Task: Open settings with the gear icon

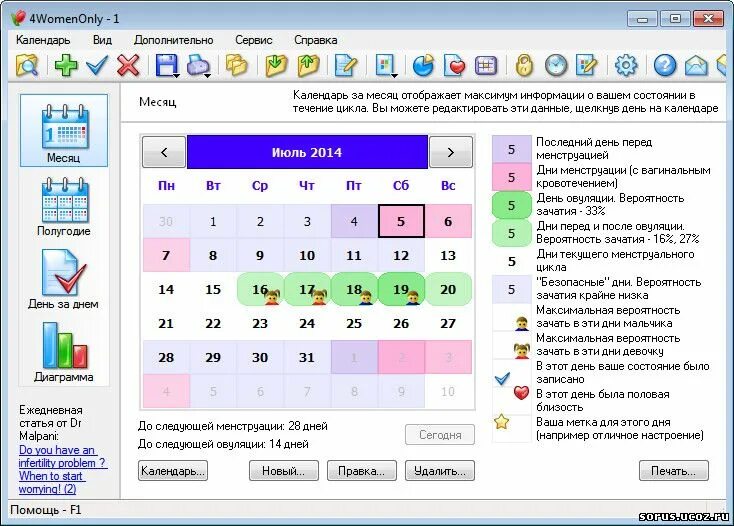Action: pos(626,65)
